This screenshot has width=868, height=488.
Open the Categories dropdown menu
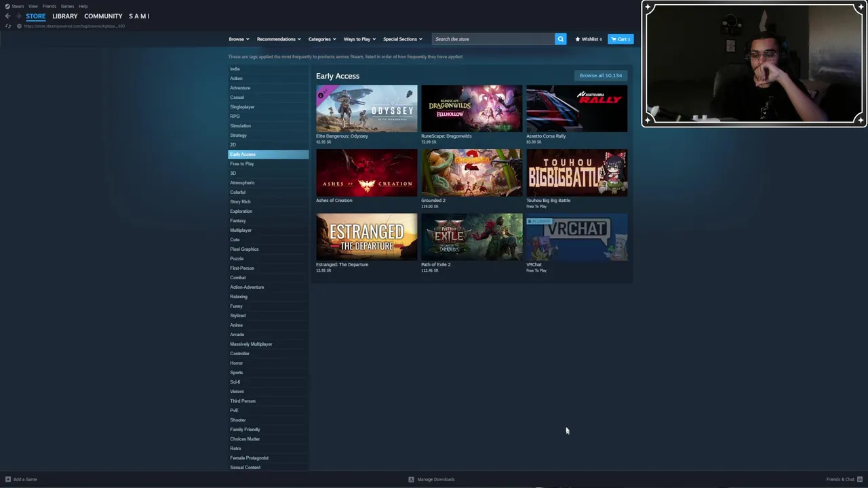[322, 39]
